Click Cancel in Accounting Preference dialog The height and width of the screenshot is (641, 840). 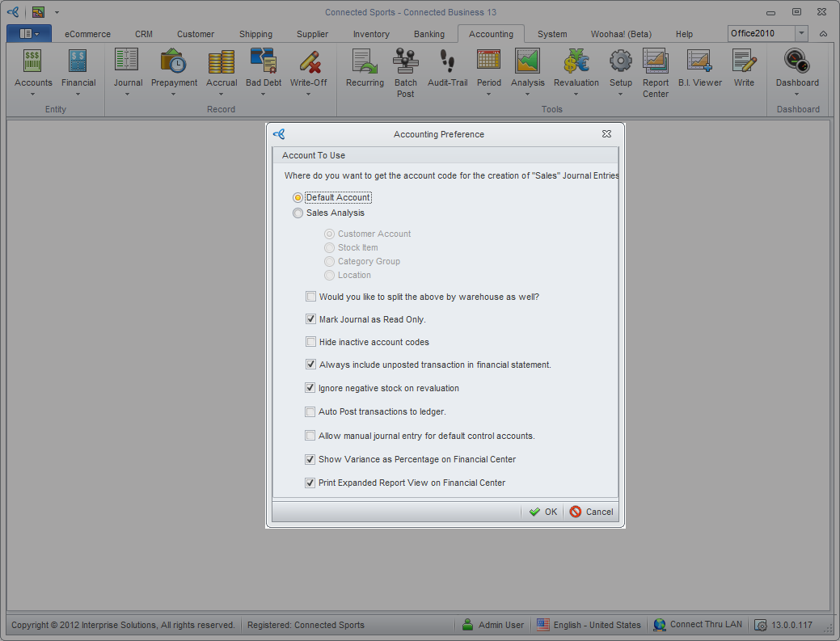[591, 512]
